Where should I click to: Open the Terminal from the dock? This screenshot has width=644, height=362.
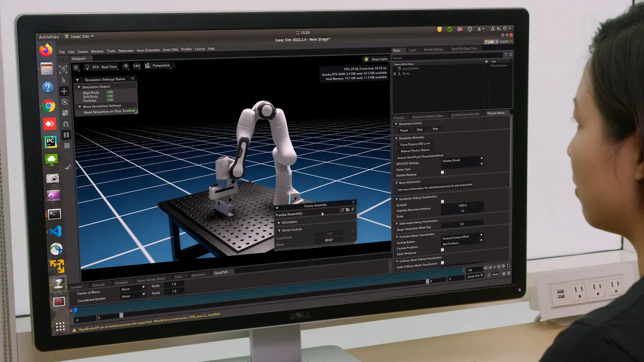54,214
